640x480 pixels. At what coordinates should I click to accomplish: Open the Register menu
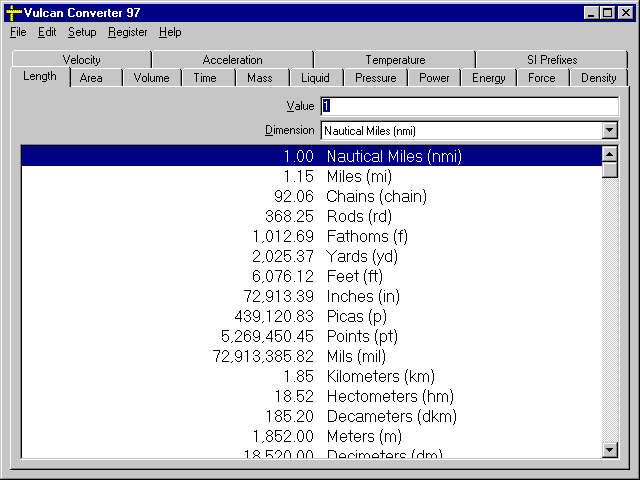(x=128, y=32)
